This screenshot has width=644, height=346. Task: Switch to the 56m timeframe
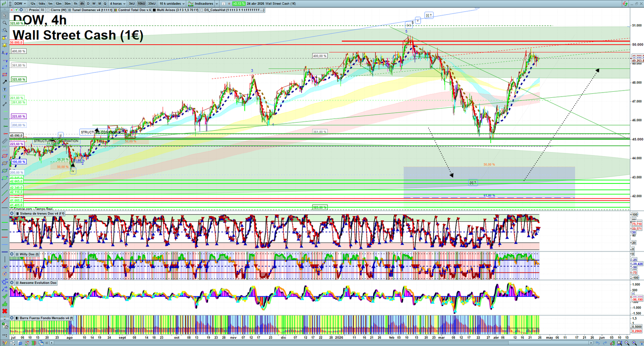68,4
